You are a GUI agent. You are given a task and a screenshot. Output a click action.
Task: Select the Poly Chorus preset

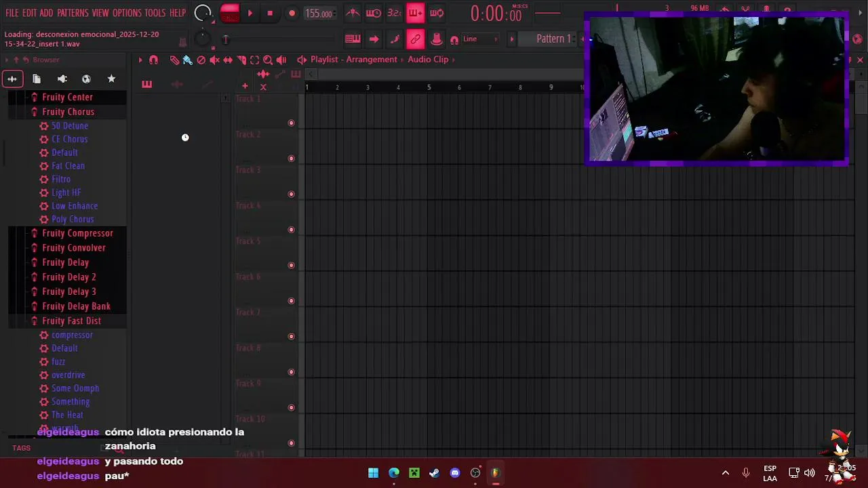click(x=73, y=220)
